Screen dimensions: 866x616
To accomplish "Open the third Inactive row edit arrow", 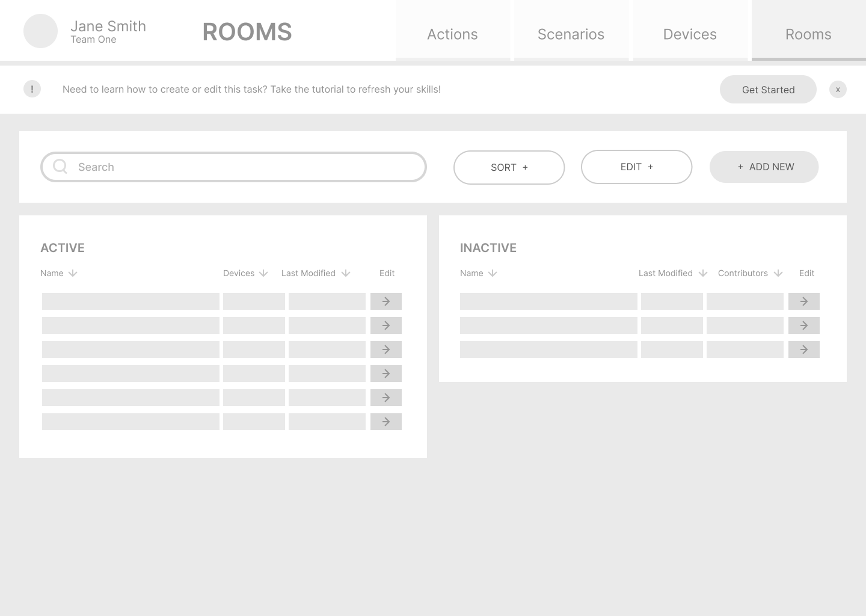I will click(803, 350).
